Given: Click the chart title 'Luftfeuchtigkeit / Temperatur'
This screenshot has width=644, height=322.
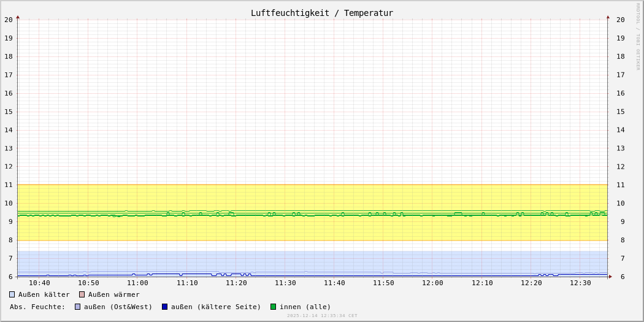Looking at the screenshot, I should click(322, 13).
